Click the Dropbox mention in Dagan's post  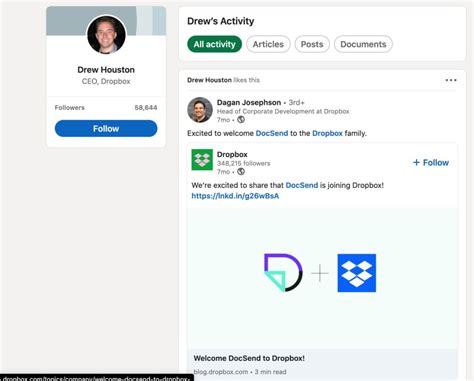click(x=327, y=133)
